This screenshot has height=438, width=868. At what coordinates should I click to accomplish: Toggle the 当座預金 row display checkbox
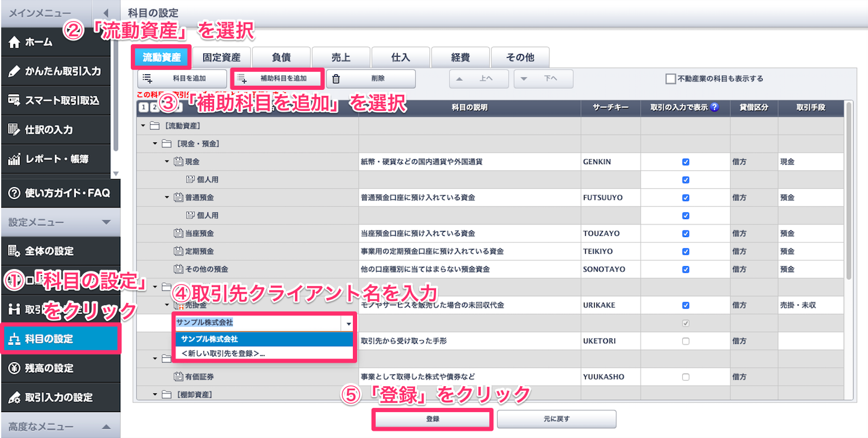click(685, 233)
